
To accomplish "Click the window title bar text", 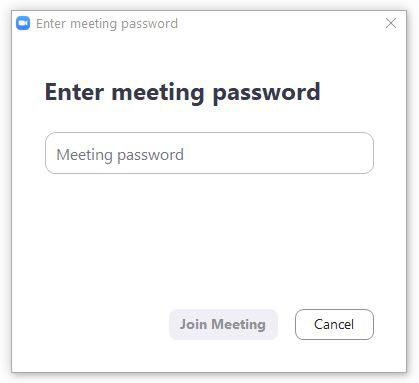I will [x=107, y=24].
